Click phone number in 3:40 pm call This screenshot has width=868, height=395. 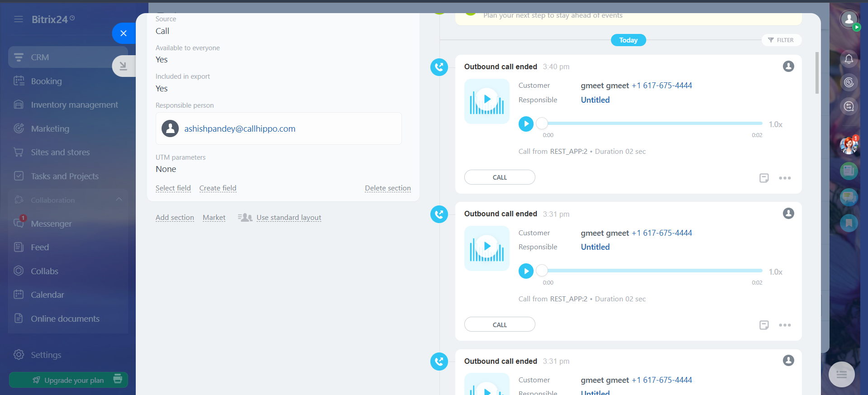[662, 86]
